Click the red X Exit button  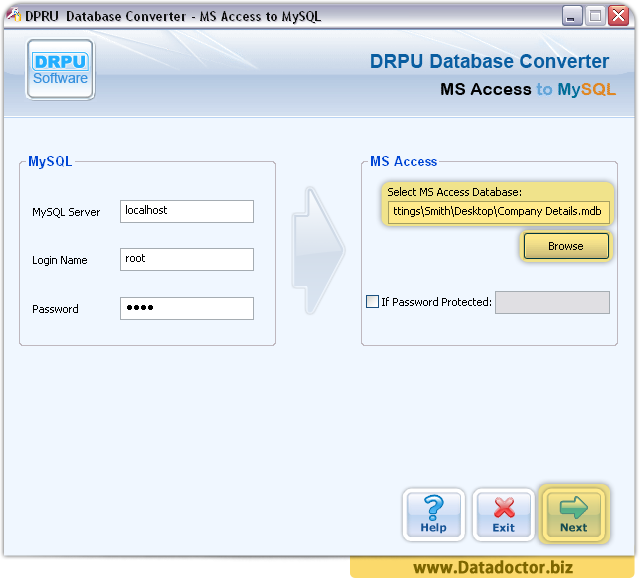(504, 515)
